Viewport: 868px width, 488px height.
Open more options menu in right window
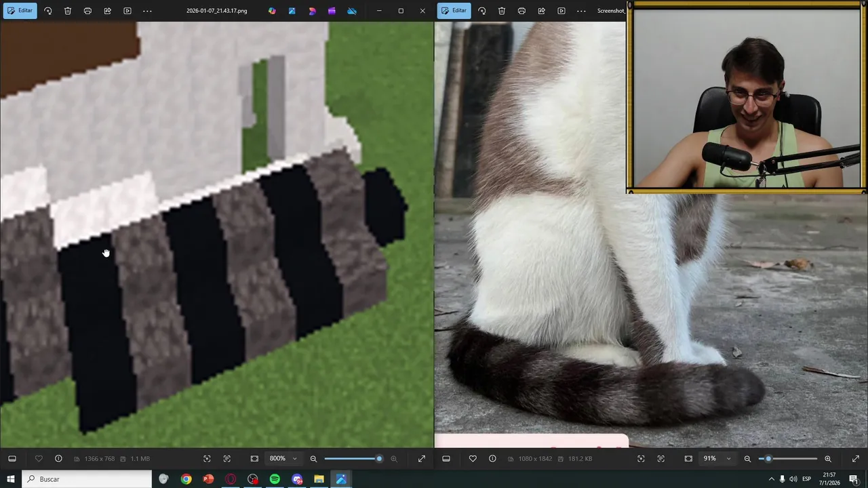point(581,11)
